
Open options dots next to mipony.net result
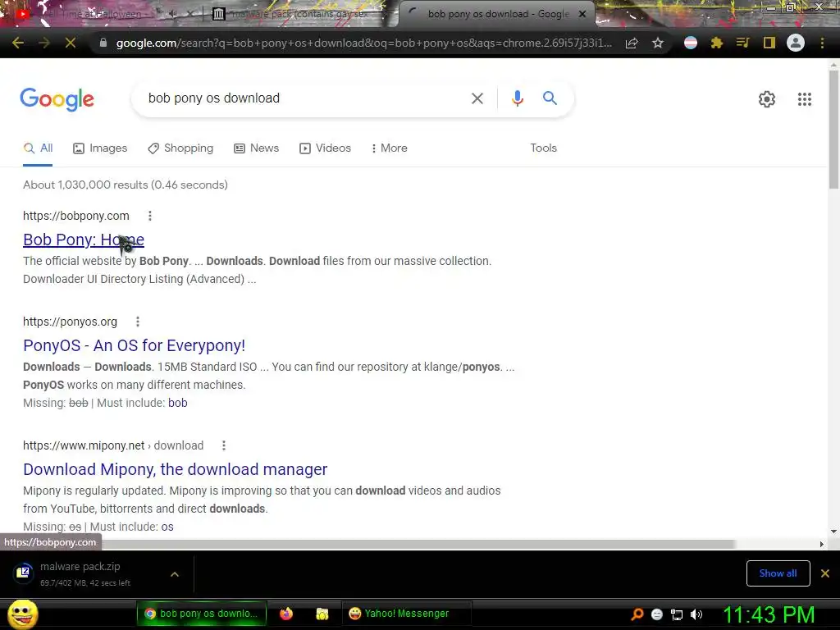pyautogui.click(x=224, y=445)
